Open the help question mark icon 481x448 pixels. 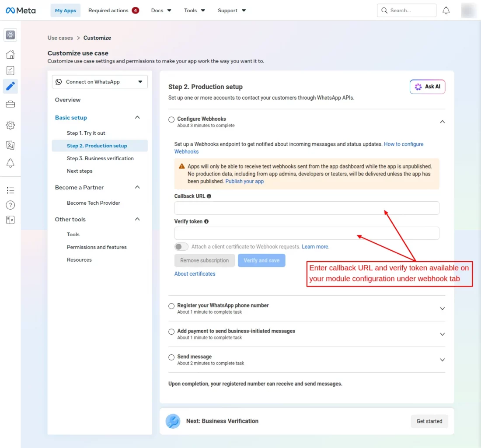pos(10,205)
